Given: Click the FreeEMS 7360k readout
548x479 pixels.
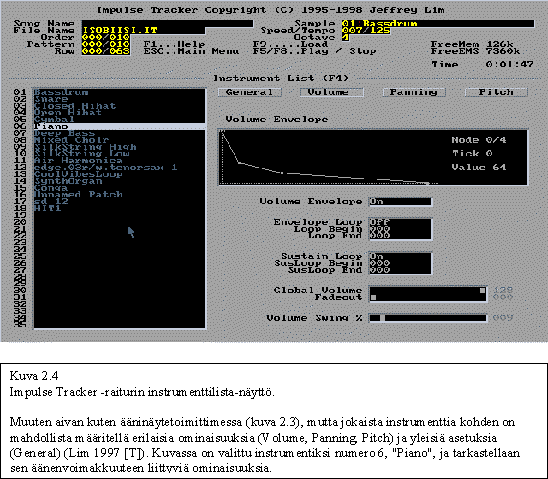Looking at the screenshot, I should tap(476, 51).
